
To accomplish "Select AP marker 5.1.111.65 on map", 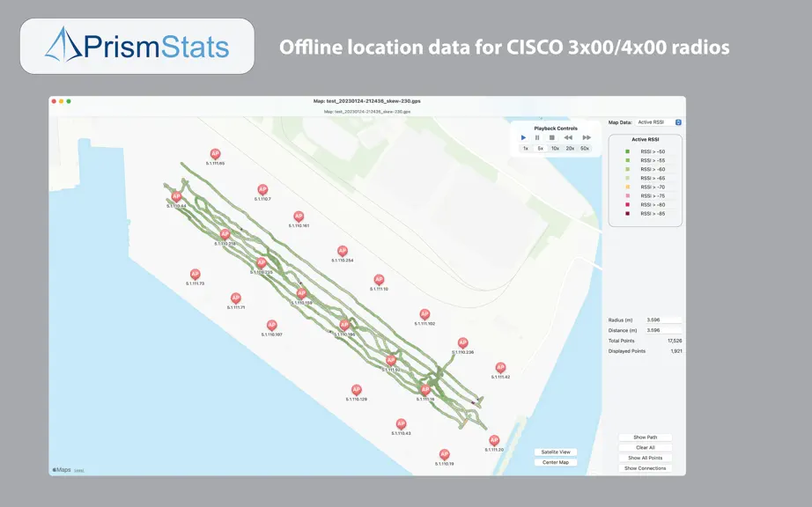I will [x=215, y=154].
